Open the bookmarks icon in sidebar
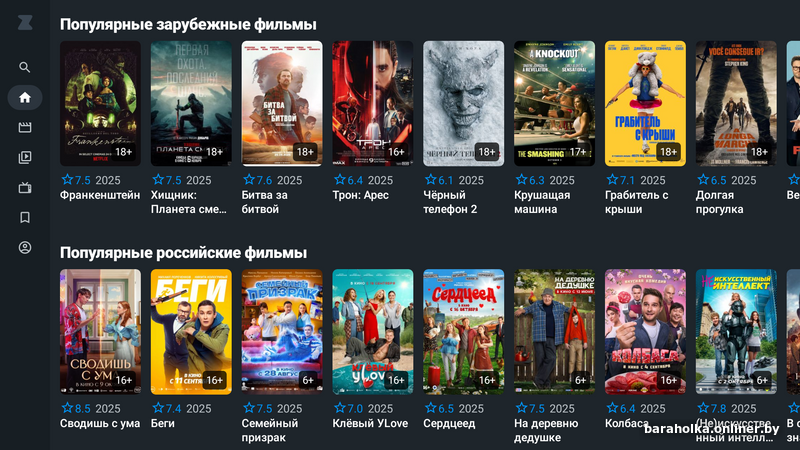 pos(24,218)
